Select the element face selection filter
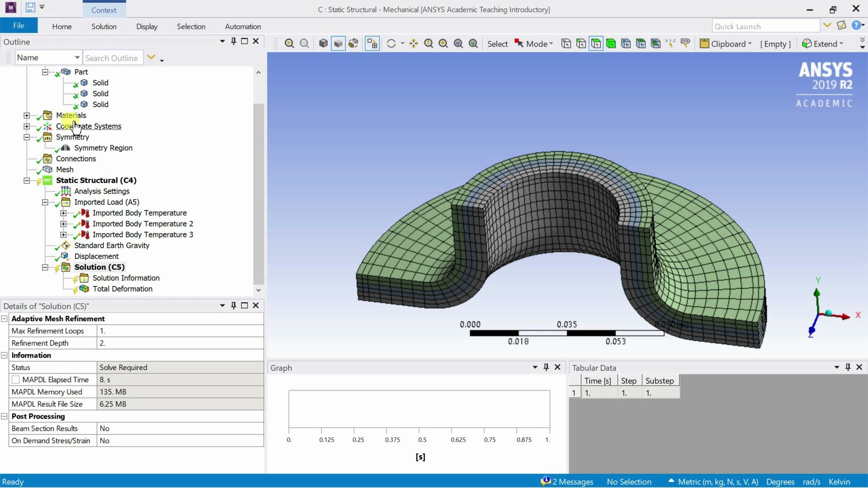The image size is (868, 488). (641, 43)
